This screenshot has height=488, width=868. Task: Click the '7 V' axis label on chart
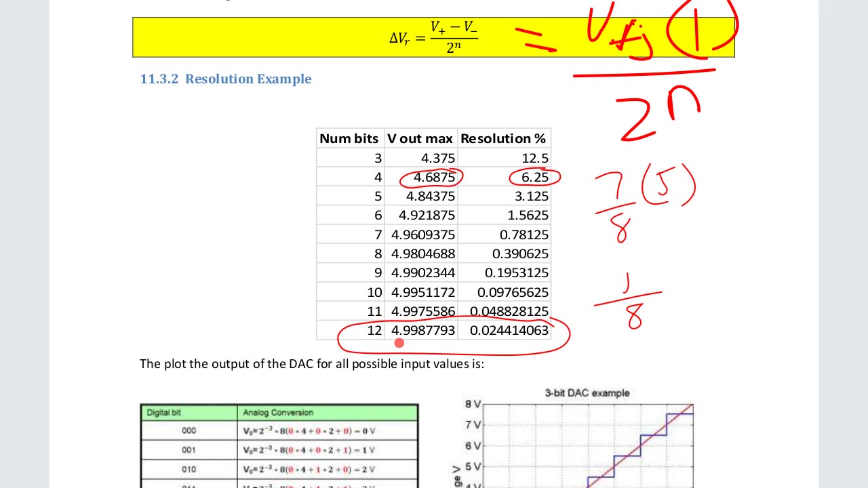[x=473, y=425]
